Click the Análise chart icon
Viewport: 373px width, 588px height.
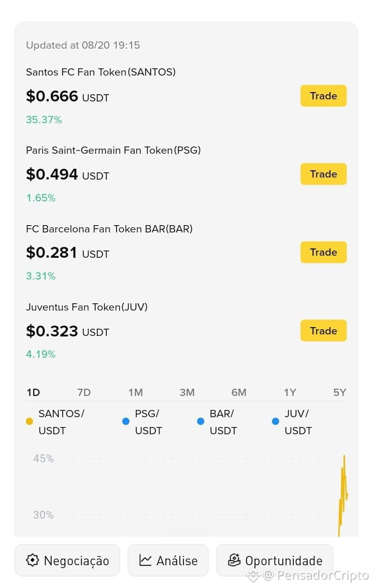145,560
